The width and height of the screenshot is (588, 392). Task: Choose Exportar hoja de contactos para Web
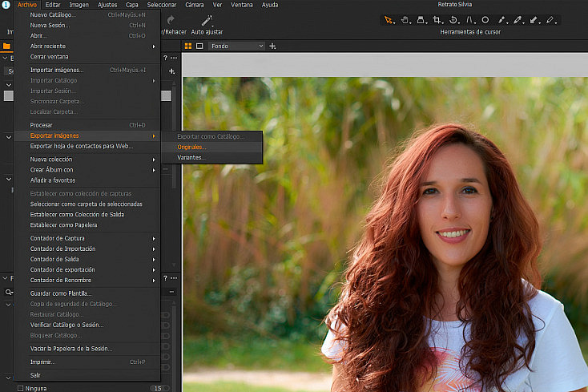[x=87, y=146]
